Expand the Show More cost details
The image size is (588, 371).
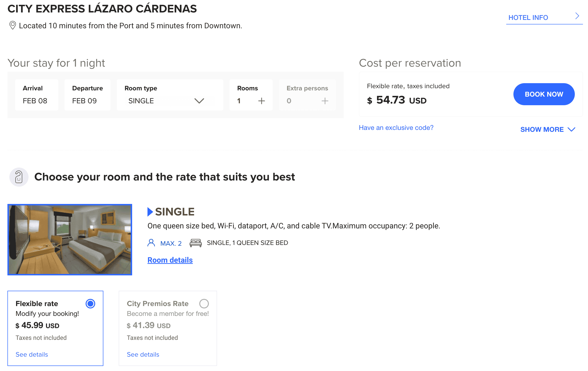point(547,129)
